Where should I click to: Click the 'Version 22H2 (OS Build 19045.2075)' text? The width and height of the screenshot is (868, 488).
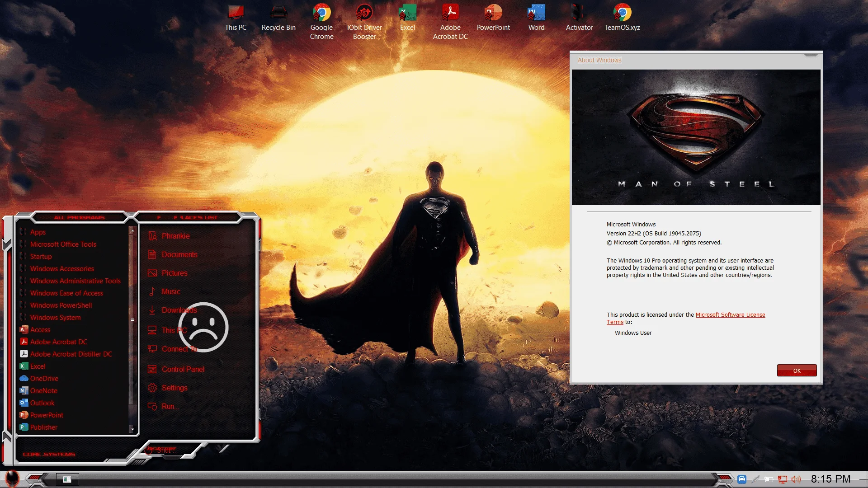(x=654, y=233)
